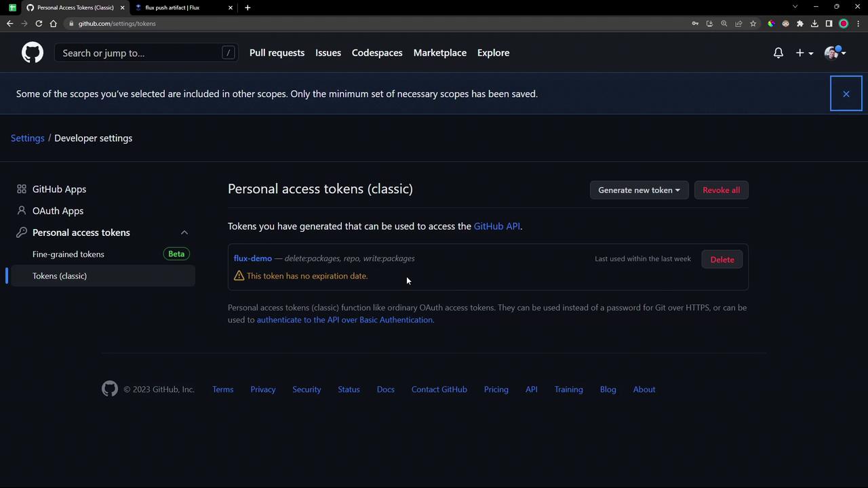Open the Pricing footer link
Image resolution: width=868 pixels, height=488 pixels.
[x=496, y=390]
